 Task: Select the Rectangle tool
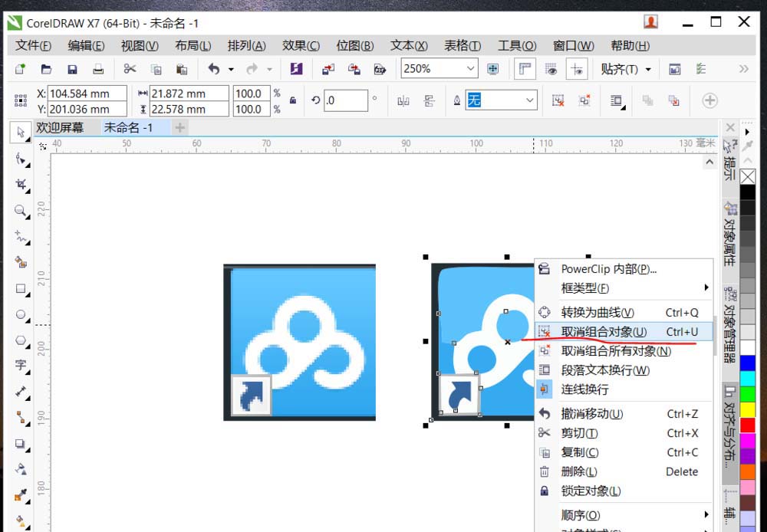[x=21, y=289]
